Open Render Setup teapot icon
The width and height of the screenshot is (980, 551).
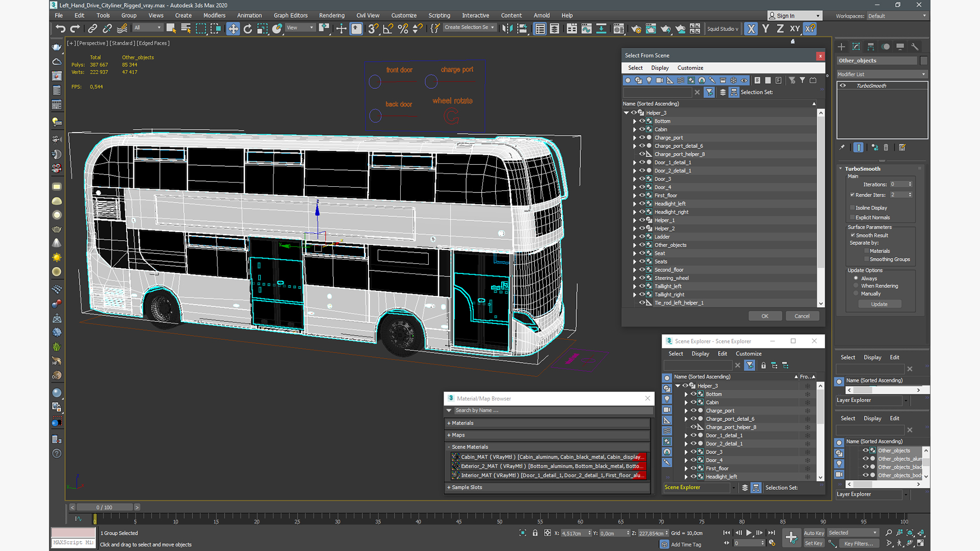636,29
